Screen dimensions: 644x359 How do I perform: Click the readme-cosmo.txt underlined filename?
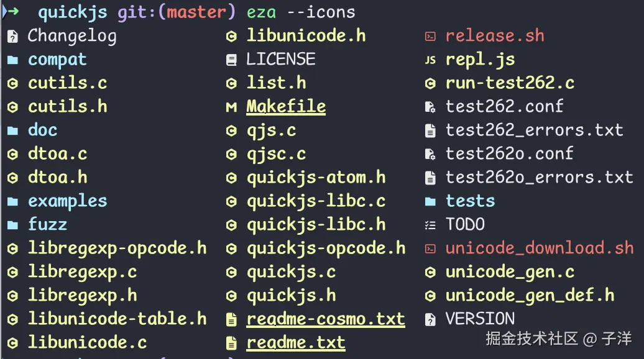pyautogui.click(x=326, y=319)
